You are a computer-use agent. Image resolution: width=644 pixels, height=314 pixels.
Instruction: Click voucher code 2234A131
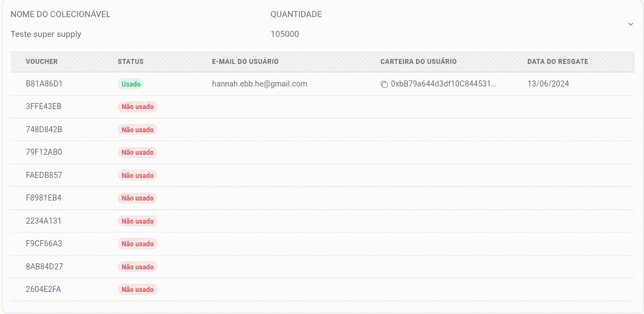[44, 221]
